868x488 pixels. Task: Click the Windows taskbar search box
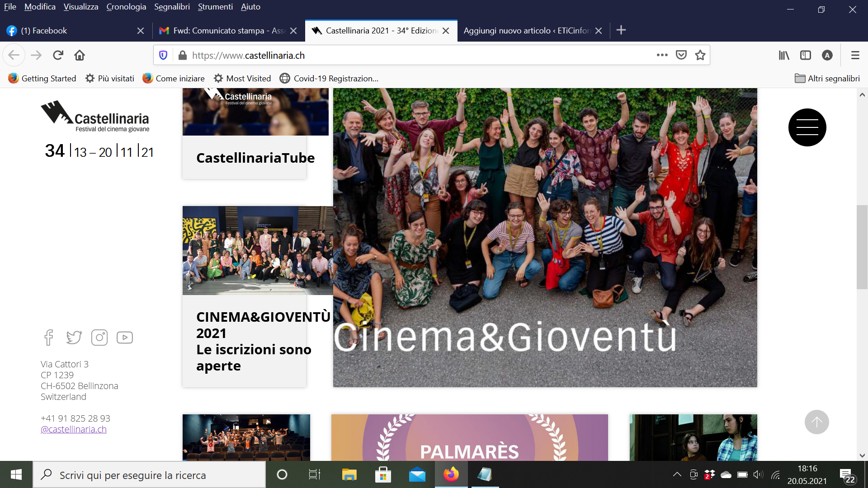click(x=149, y=475)
